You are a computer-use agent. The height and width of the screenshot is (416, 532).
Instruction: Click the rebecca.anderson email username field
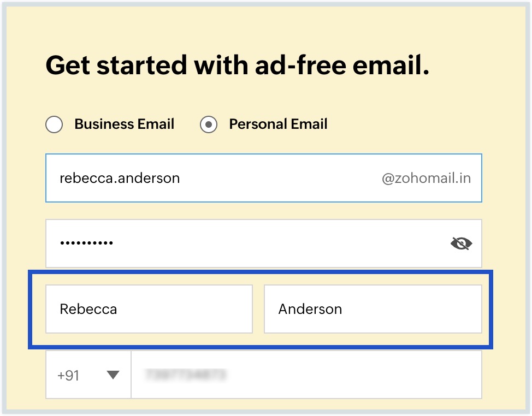click(264, 178)
